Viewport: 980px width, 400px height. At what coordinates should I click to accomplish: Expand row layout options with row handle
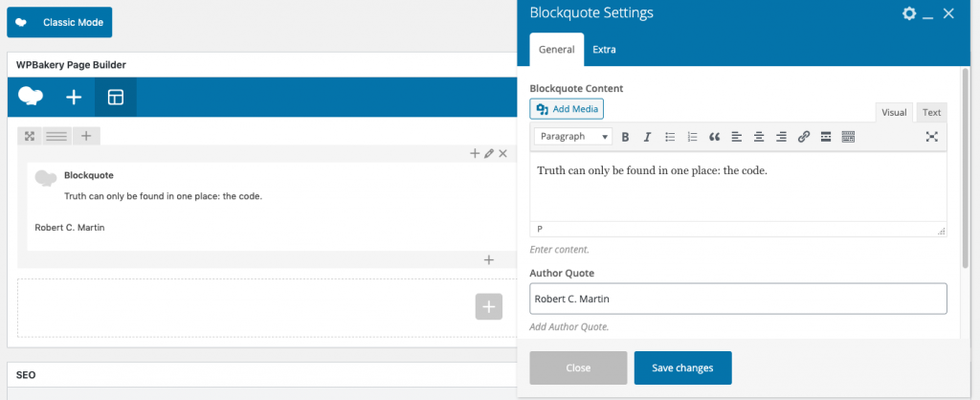(x=56, y=136)
